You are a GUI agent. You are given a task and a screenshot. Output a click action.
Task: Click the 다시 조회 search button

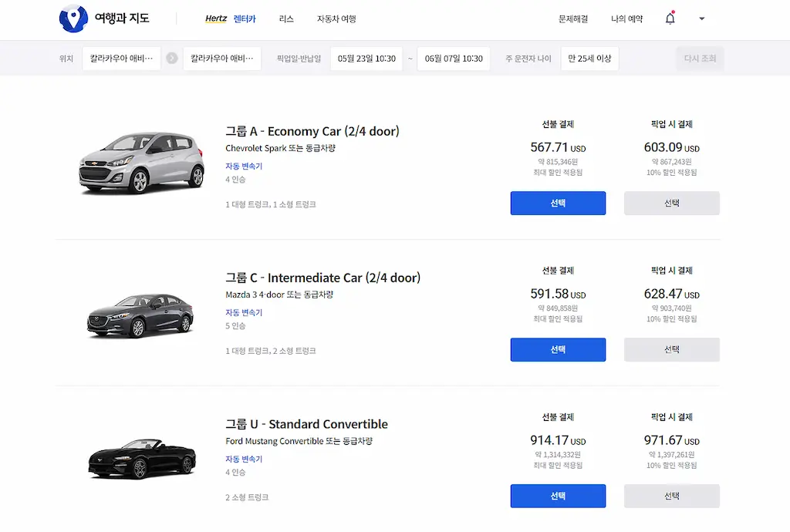click(699, 58)
